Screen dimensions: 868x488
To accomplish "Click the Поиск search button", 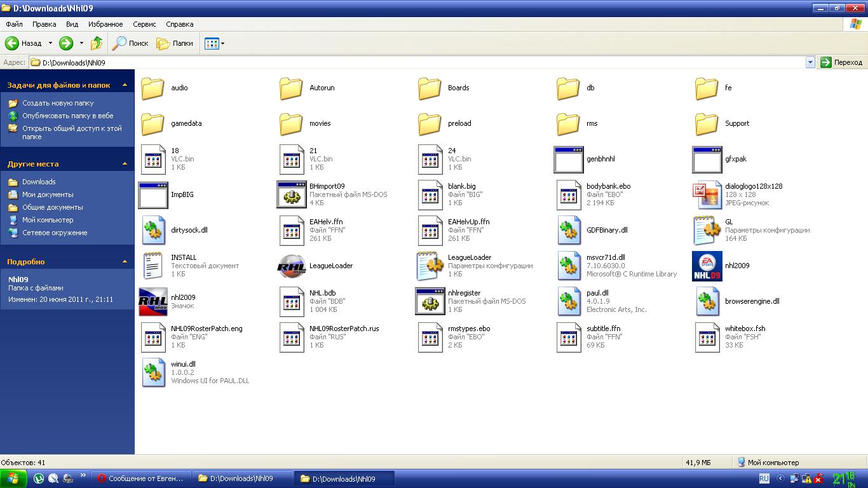I will coord(130,43).
